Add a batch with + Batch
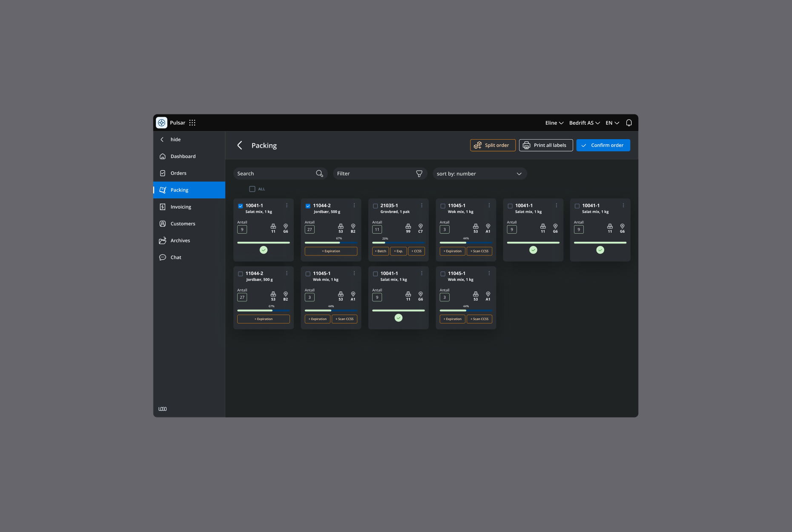 click(x=380, y=251)
